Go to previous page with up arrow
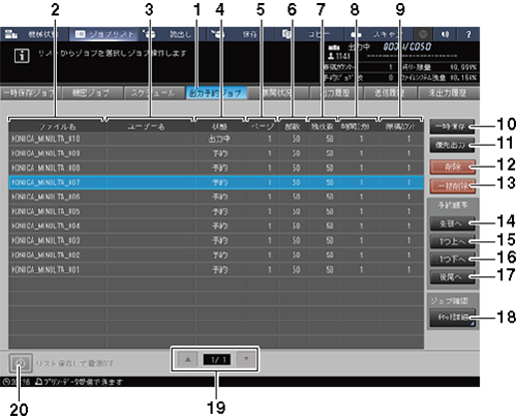The width and height of the screenshot is (516, 420). tap(188, 359)
